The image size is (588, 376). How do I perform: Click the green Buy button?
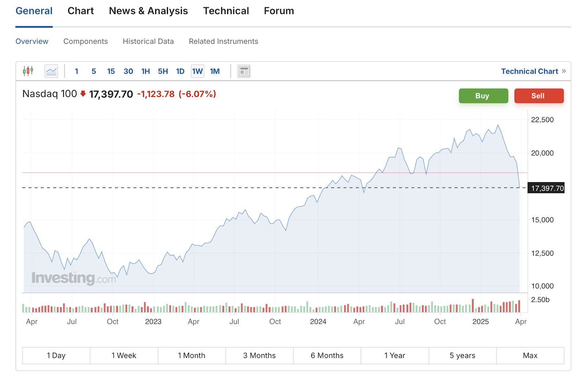pyautogui.click(x=483, y=96)
